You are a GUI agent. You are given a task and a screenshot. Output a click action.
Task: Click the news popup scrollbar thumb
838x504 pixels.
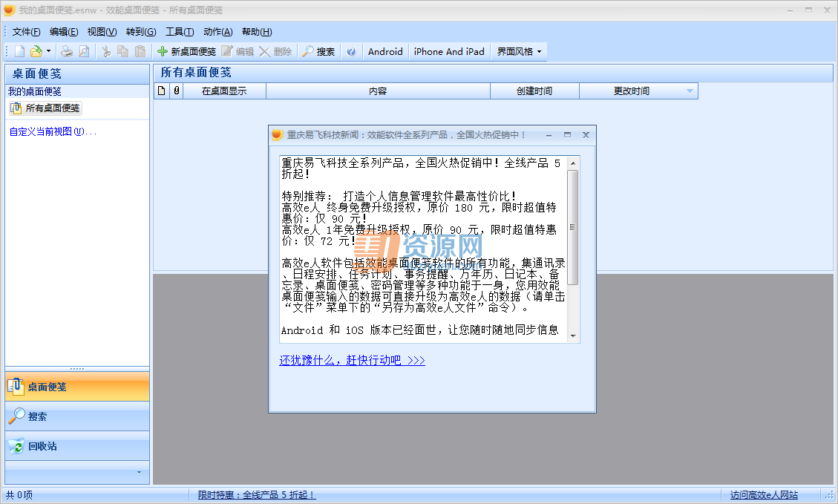(572, 227)
